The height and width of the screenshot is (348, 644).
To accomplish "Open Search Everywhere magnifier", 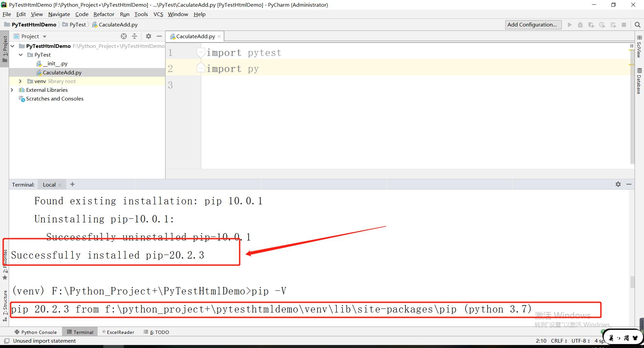I will pos(638,24).
